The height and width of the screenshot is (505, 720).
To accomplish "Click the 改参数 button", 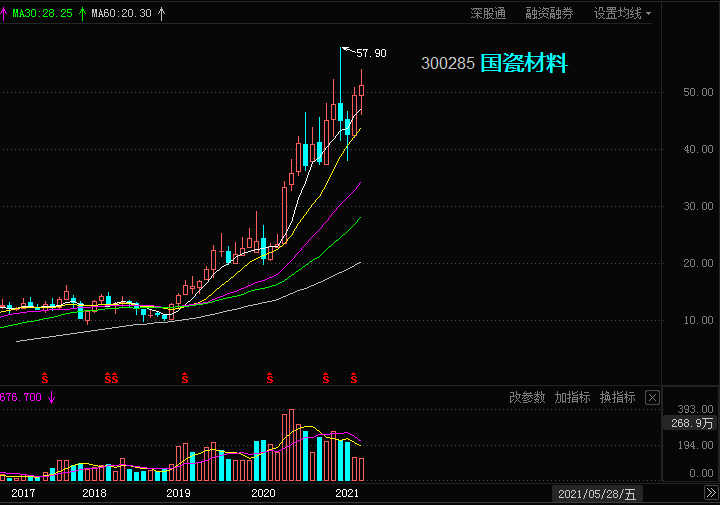I will click(527, 398).
